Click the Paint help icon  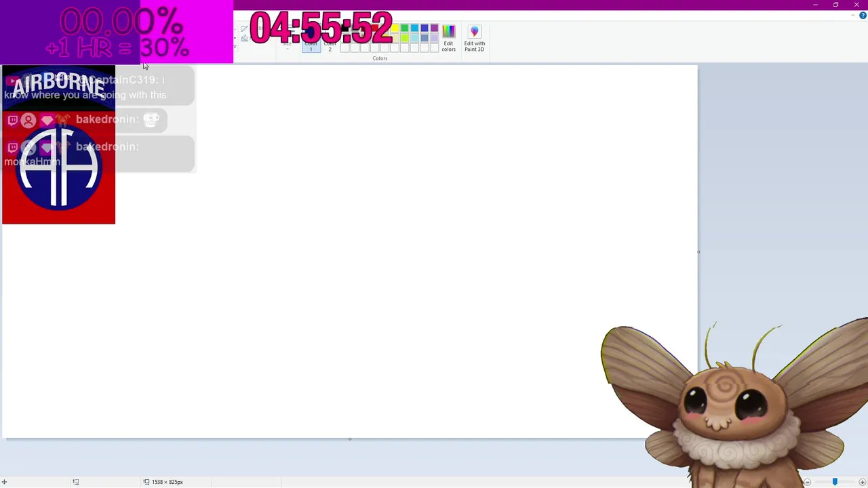863,16
